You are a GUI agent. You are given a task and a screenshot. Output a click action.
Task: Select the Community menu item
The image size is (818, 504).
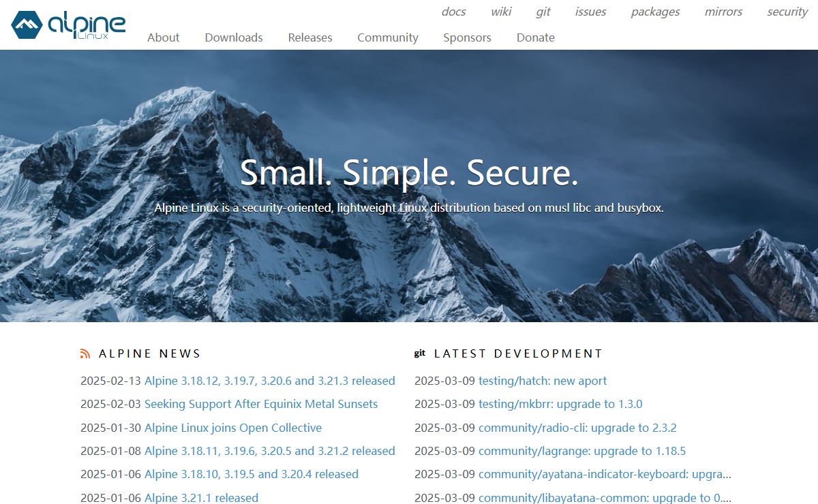pyautogui.click(x=388, y=37)
